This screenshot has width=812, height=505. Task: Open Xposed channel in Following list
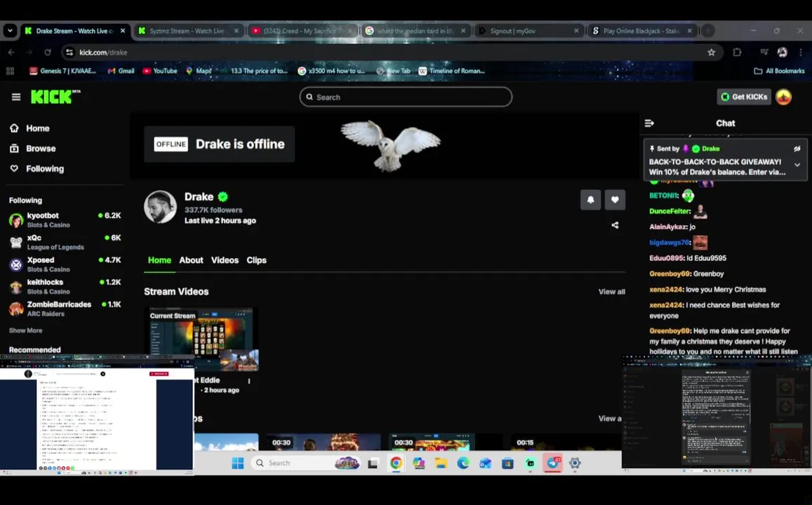click(x=65, y=264)
